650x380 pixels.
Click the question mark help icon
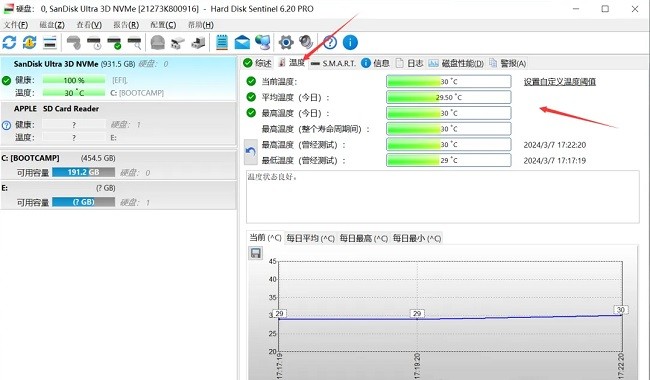click(x=330, y=42)
